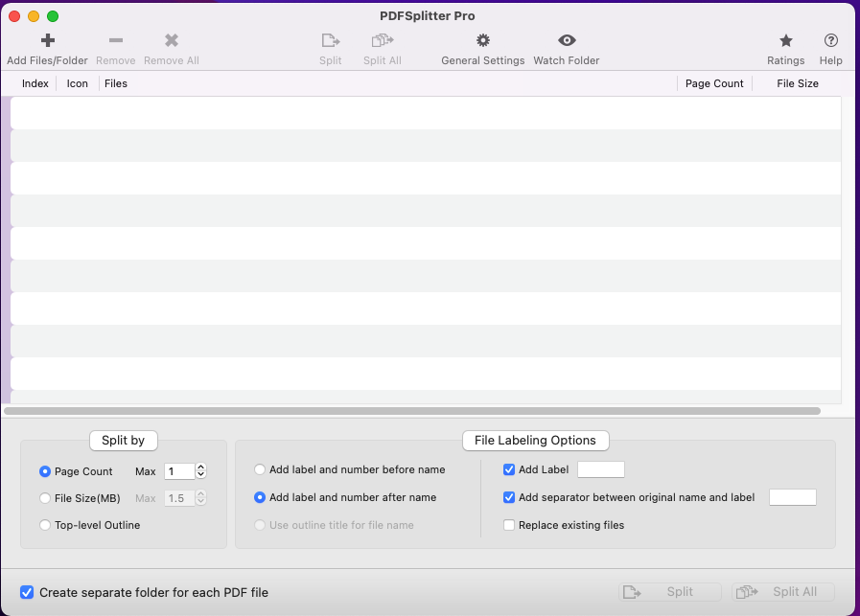
Task: Choose Add label and number before name
Action: tap(260, 469)
